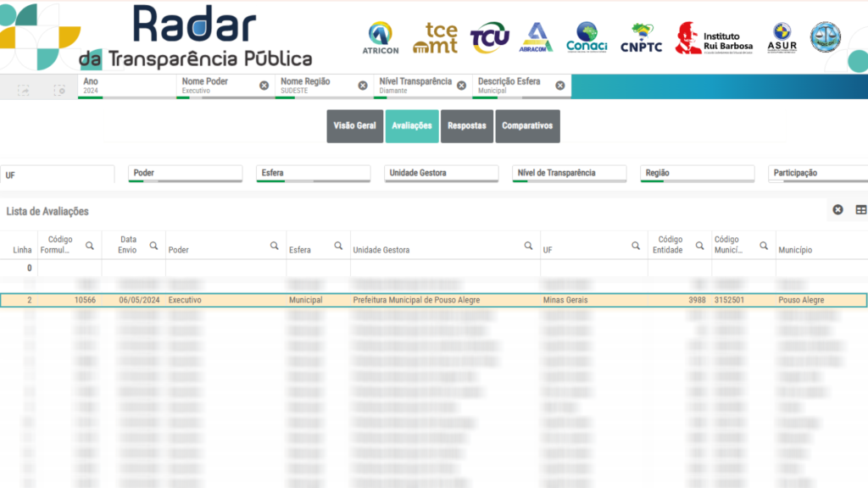Viewport: 868px width, 488px height.
Task: Click the ASUR logo
Action: [782, 37]
